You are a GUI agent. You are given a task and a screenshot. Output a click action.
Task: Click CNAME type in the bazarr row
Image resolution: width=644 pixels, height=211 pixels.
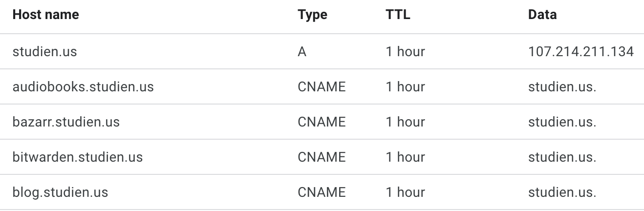(322, 122)
